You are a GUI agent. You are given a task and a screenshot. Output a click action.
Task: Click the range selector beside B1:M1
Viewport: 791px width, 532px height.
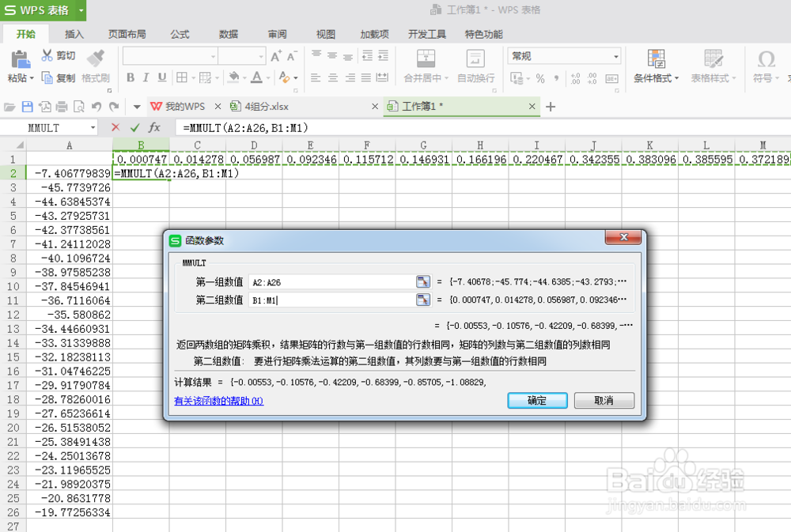pos(424,300)
